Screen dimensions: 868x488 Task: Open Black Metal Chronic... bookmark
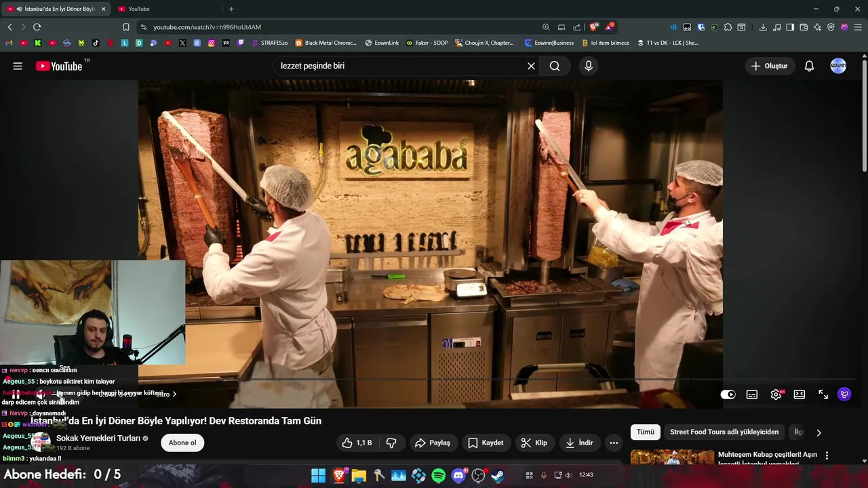click(x=325, y=43)
